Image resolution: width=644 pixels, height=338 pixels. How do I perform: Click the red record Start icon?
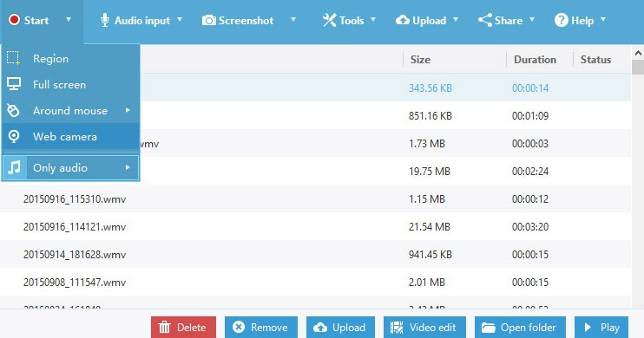pos(15,20)
